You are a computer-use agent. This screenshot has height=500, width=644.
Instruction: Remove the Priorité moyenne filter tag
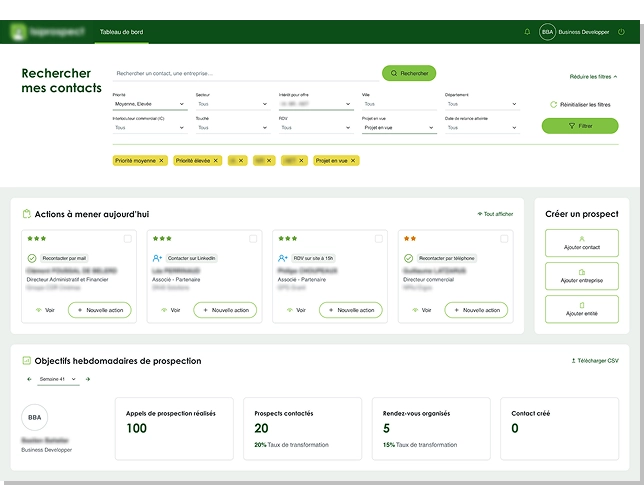point(162,160)
